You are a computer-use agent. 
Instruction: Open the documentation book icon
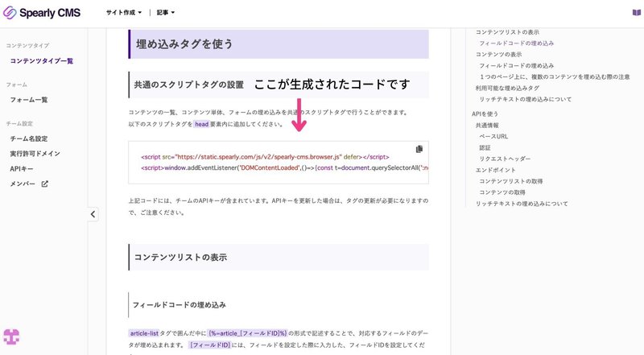[x=636, y=12]
